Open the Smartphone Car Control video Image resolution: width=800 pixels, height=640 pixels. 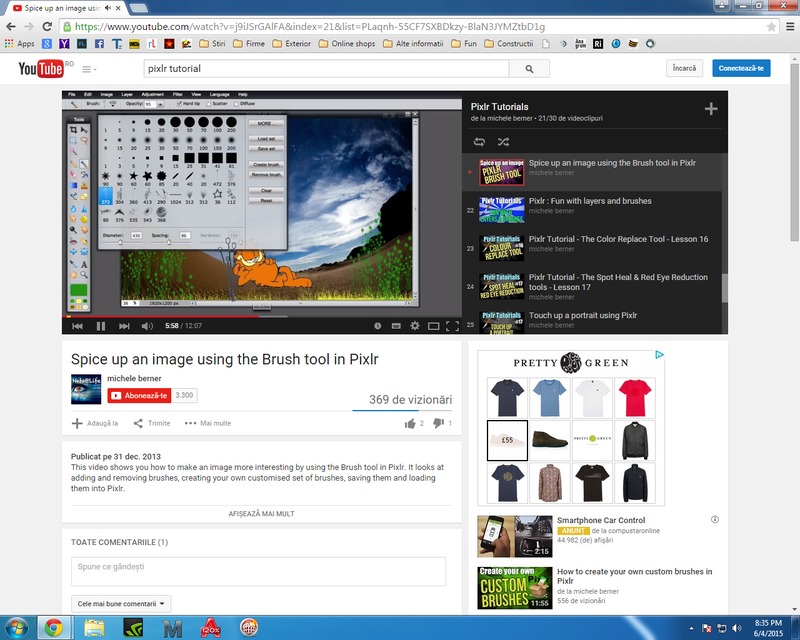click(x=601, y=520)
